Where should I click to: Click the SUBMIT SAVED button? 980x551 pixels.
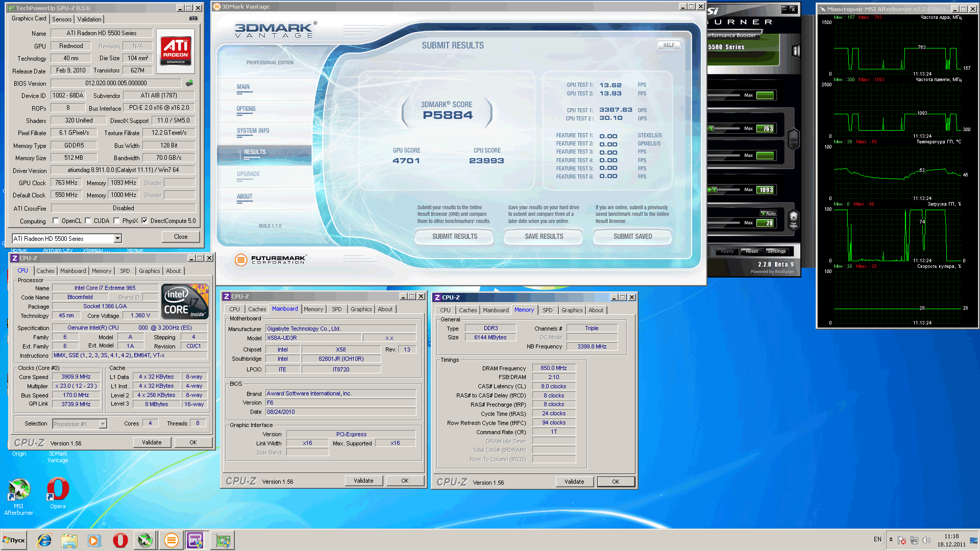pyautogui.click(x=632, y=236)
